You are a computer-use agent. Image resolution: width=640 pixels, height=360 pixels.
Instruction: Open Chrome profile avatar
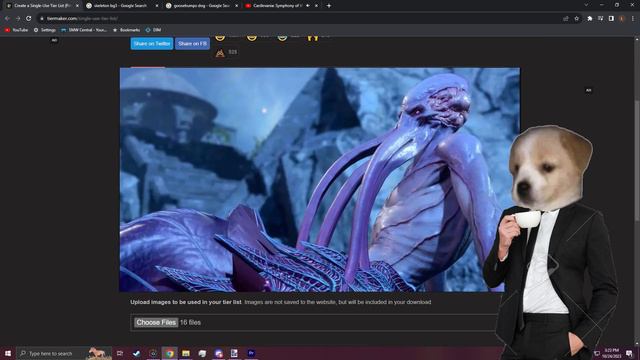622,18
